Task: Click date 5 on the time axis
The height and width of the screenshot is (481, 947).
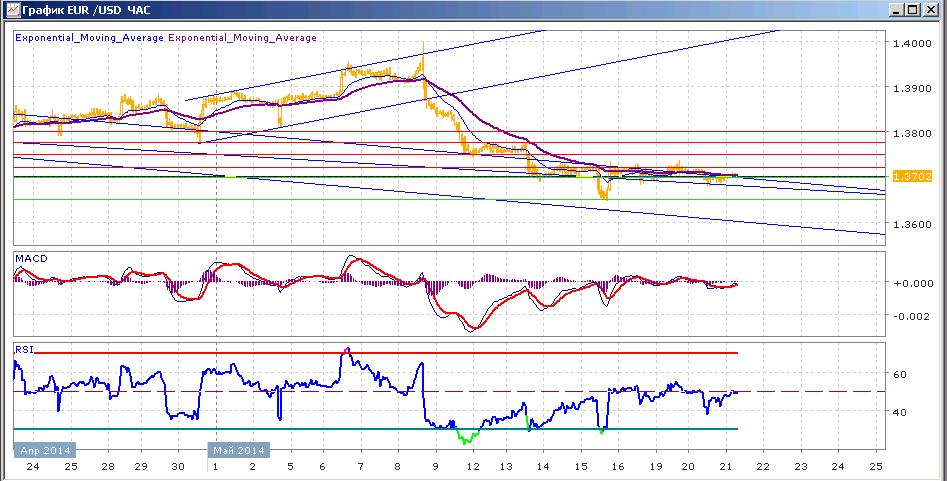Action: [x=290, y=467]
